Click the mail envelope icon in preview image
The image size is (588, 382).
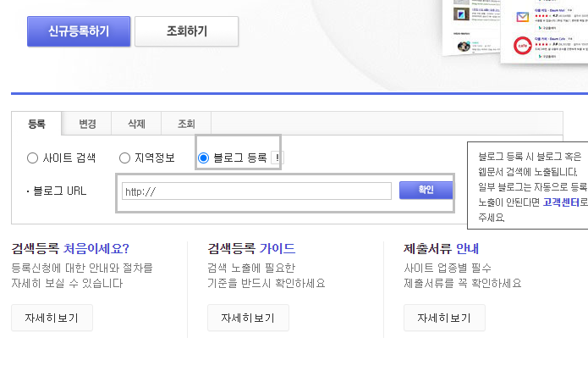pyautogui.click(x=522, y=17)
